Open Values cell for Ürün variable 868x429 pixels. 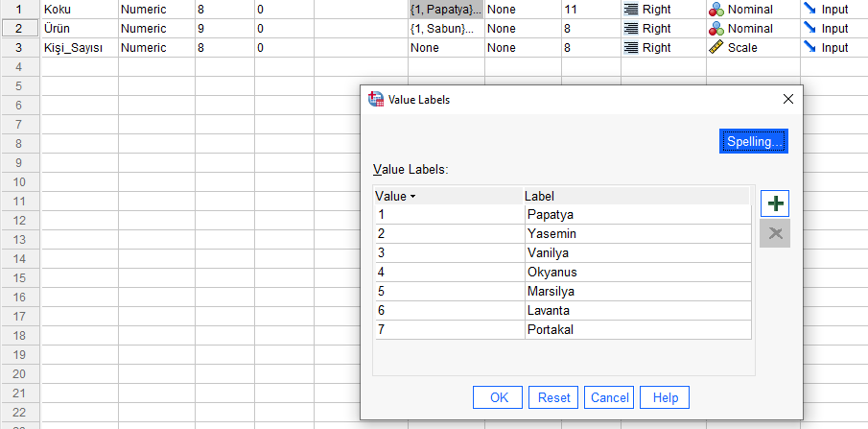pyautogui.click(x=445, y=29)
